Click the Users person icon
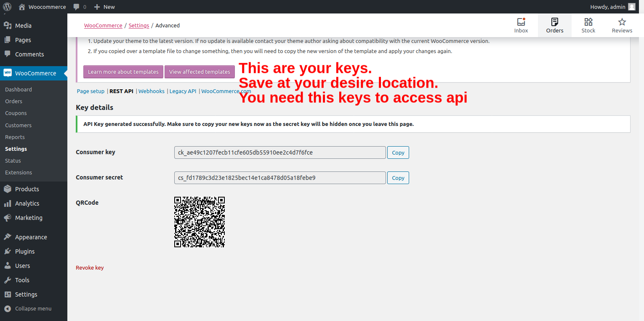Screen dimensions: 644x321 tap(8, 266)
